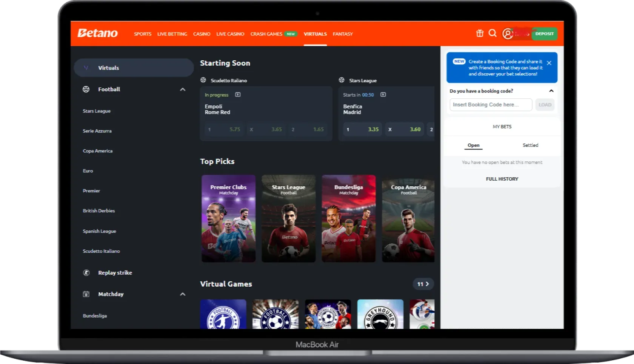
Task: Open the Sports menu
Action: pyautogui.click(x=143, y=34)
